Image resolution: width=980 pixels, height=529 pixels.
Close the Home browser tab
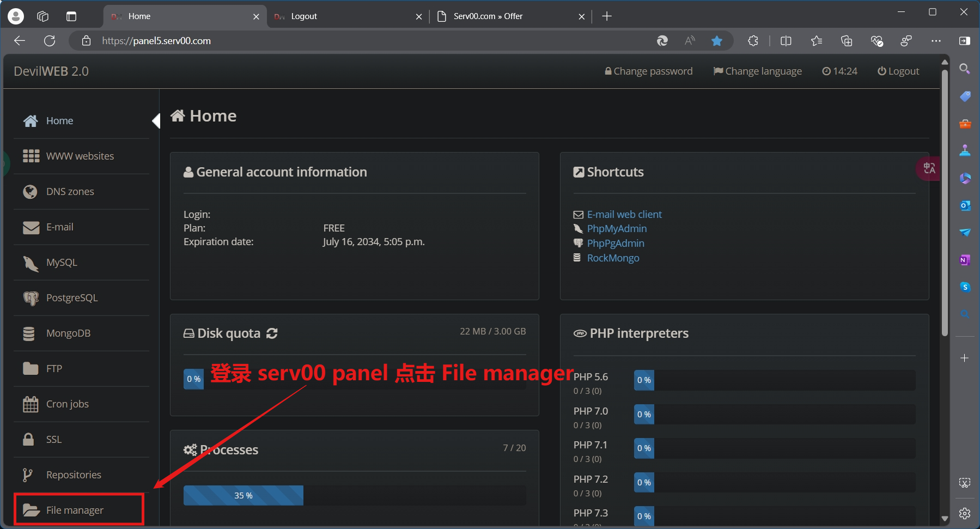click(256, 16)
